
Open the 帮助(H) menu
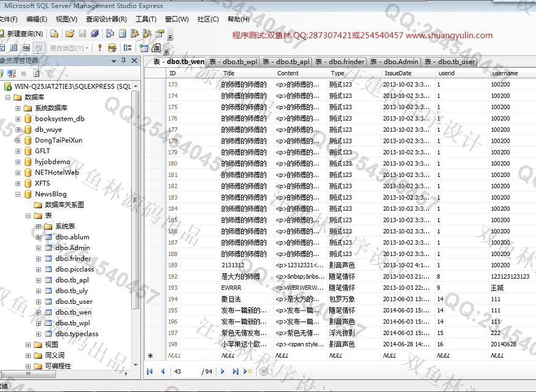coord(239,19)
